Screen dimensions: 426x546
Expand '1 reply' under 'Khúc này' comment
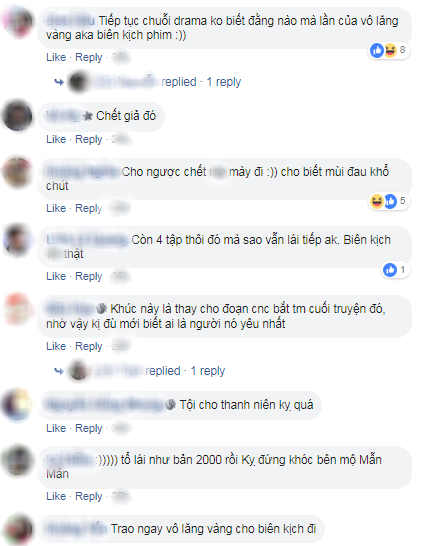[x=208, y=371]
